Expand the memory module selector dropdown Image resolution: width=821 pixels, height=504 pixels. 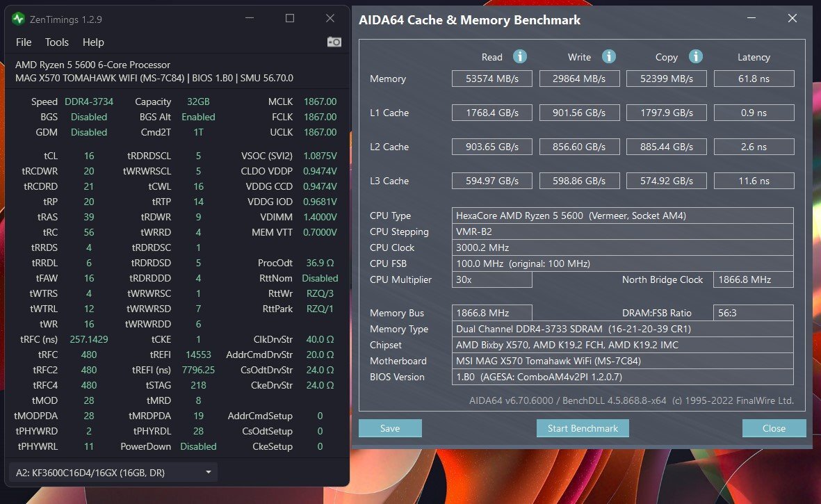pyautogui.click(x=113, y=473)
